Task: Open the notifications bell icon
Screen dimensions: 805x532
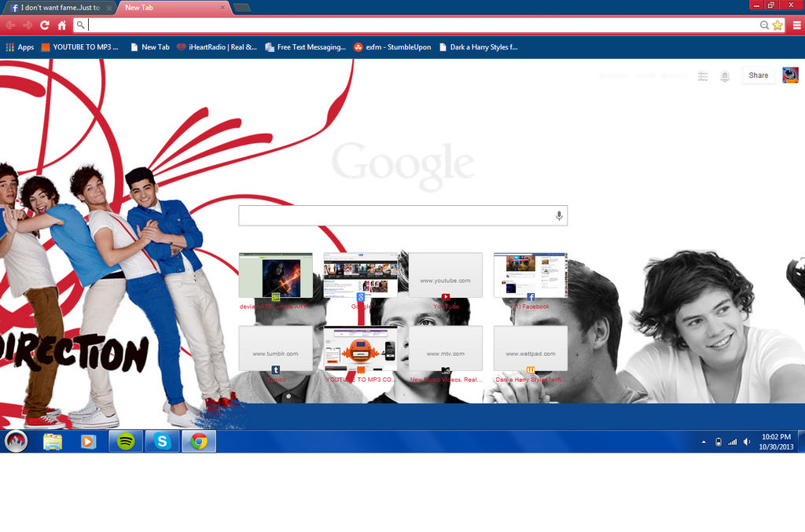Action: 724,76
